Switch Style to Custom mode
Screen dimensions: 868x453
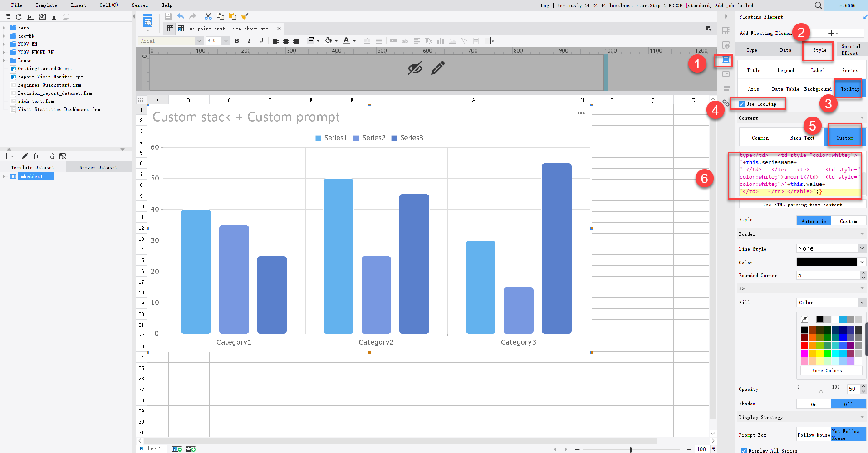click(848, 221)
